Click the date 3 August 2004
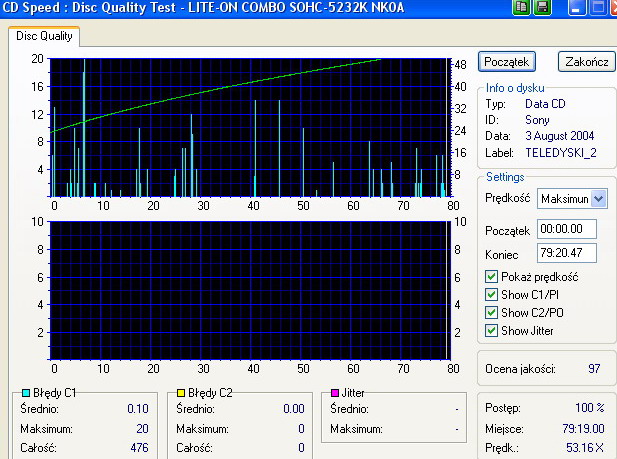Viewport: 617px width, 459px height. (560, 136)
